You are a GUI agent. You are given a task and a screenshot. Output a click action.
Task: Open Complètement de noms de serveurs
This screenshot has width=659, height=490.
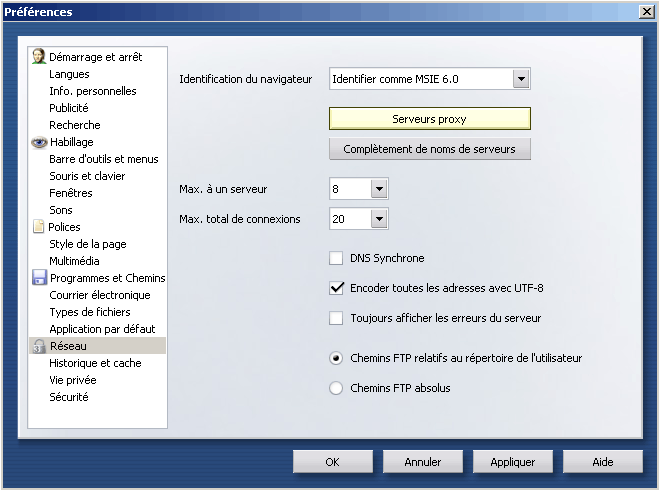coord(429,149)
